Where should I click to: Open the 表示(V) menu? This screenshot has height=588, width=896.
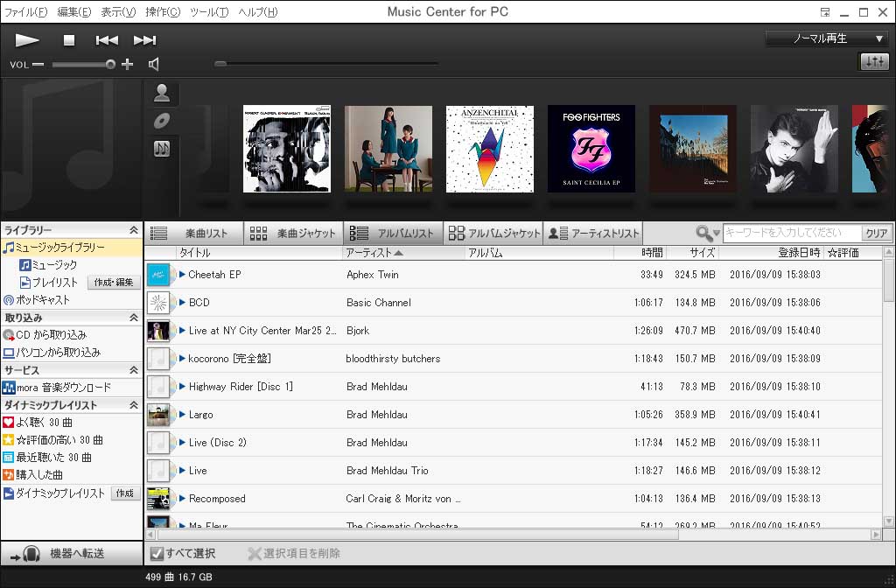(x=118, y=12)
